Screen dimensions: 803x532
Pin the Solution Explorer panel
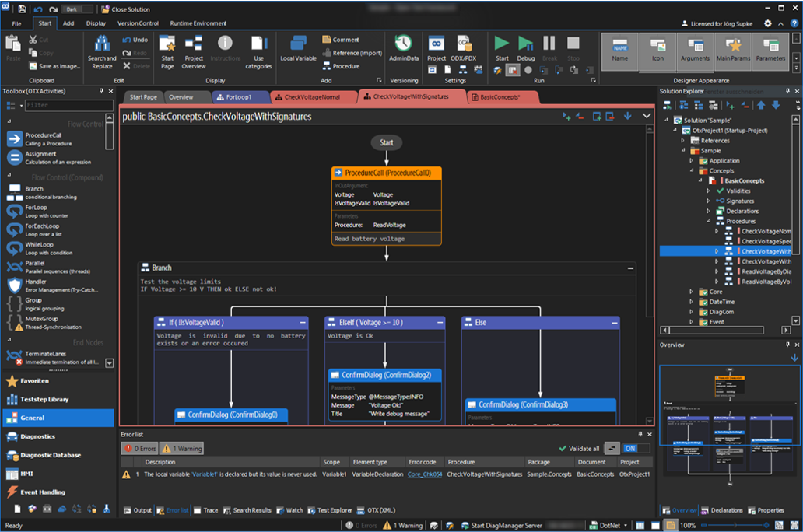pos(787,91)
